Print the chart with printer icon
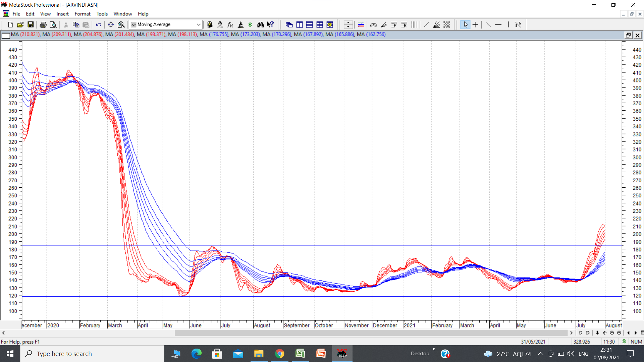 pyautogui.click(x=43, y=24)
